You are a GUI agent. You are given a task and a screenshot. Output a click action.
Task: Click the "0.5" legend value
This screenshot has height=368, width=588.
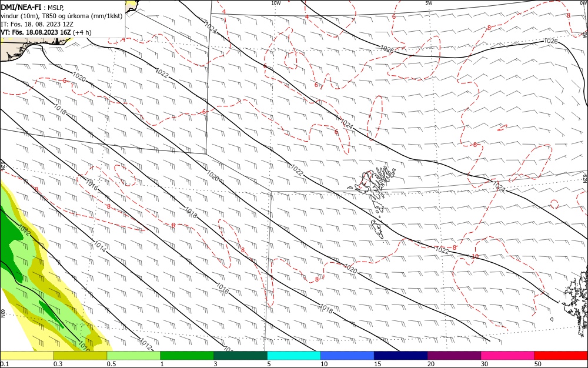coord(111,364)
